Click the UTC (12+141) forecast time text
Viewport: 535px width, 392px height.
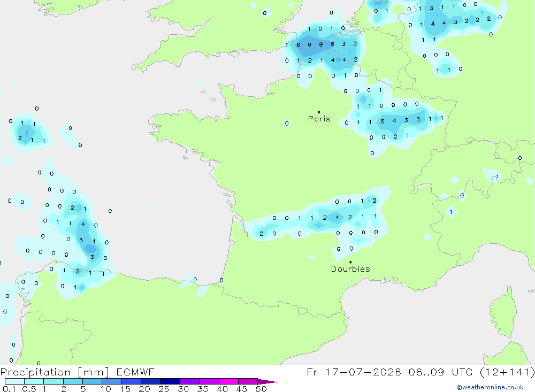click(x=493, y=372)
